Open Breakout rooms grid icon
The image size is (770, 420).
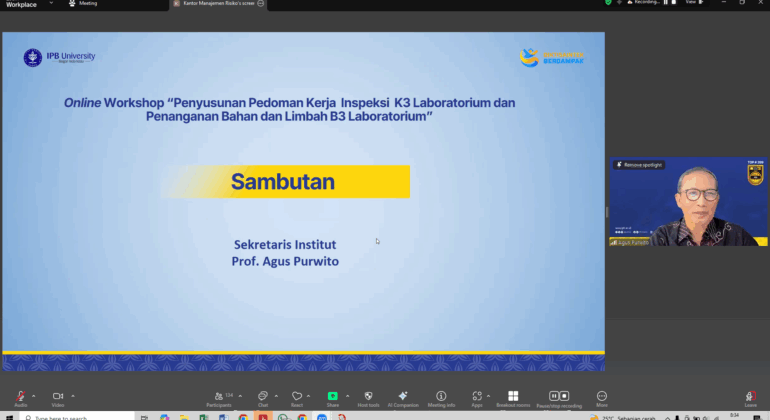click(x=513, y=396)
